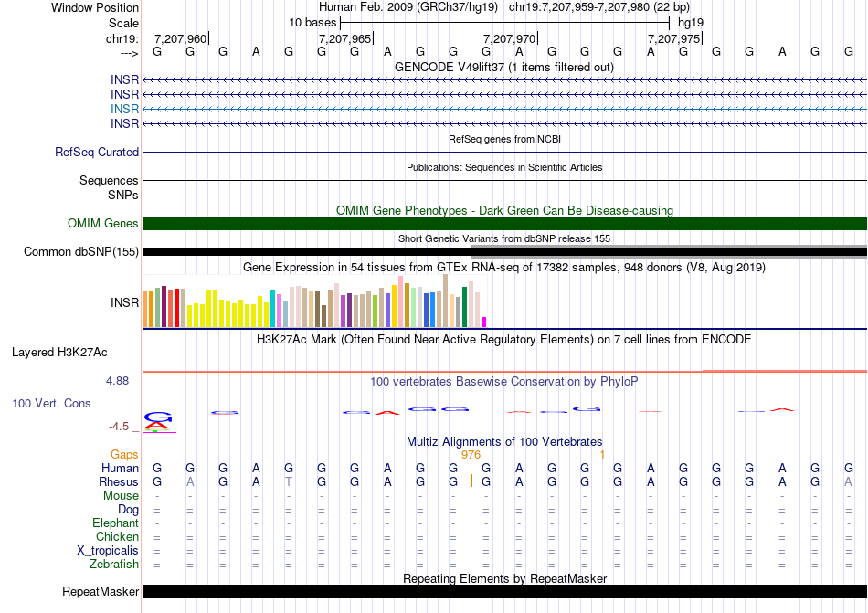Click the Rhesus alignment row label

[x=119, y=481]
